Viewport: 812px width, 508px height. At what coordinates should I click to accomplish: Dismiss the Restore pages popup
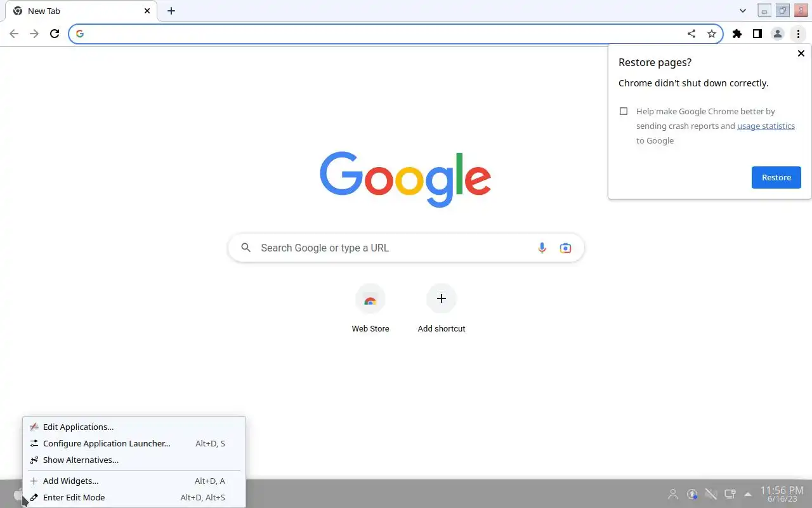[801, 53]
